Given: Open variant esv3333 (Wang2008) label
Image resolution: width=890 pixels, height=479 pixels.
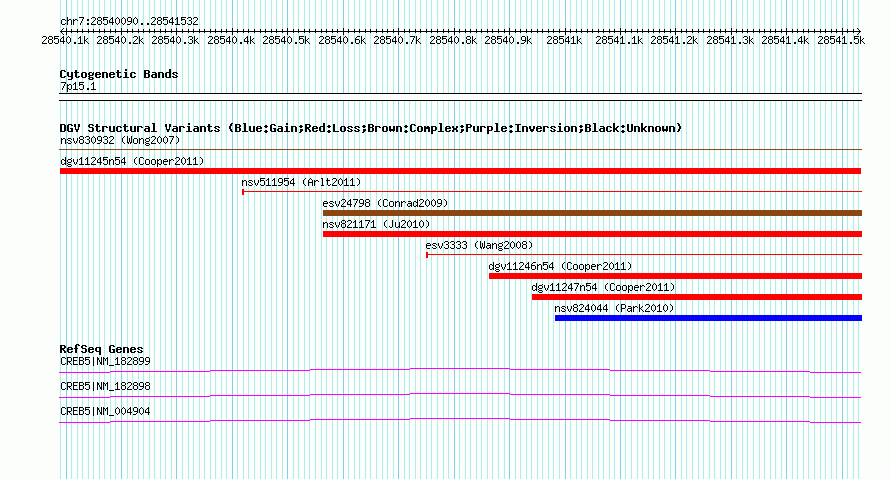Looking at the screenshot, I should tap(479, 245).
